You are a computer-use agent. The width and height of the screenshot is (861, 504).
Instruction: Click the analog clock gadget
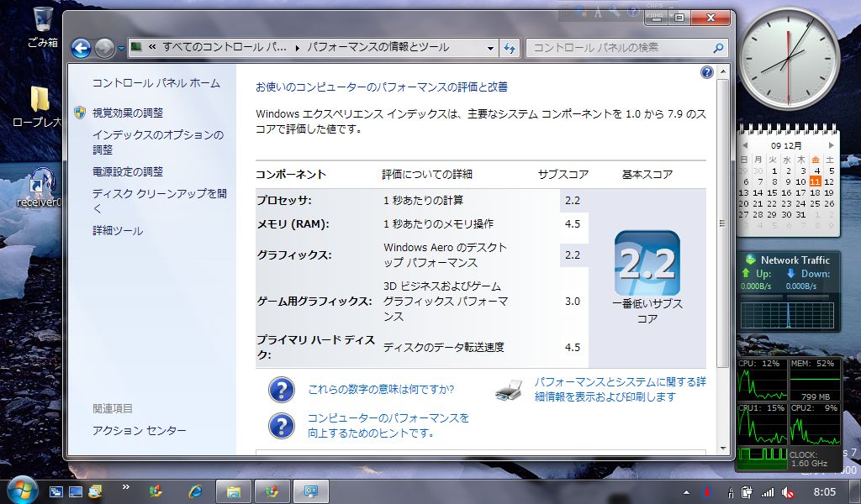click(789, 58)
